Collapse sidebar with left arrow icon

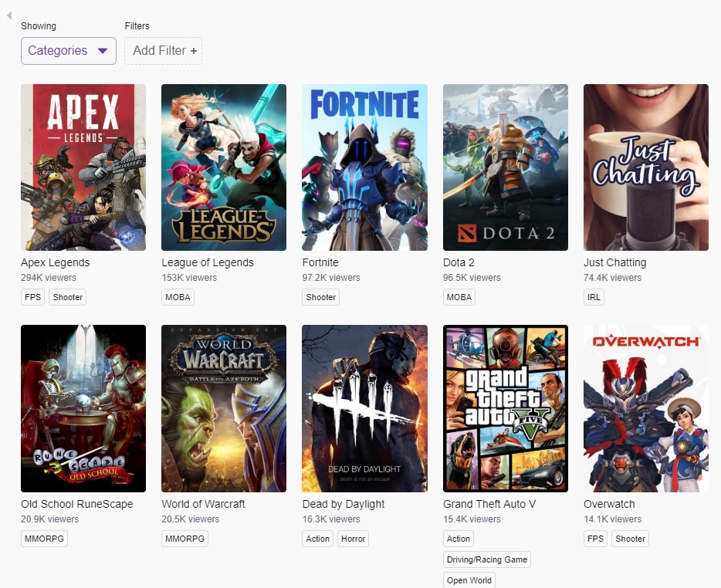point(9,15)
